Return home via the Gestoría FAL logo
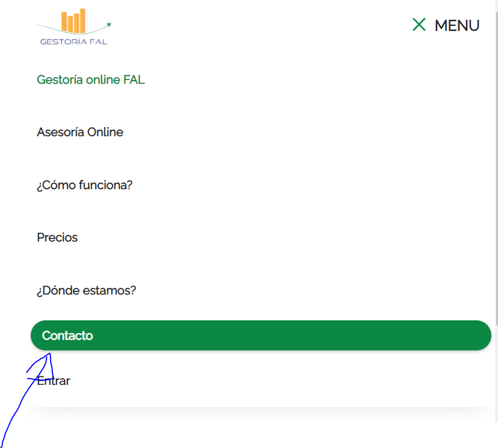 click(73, 26)
